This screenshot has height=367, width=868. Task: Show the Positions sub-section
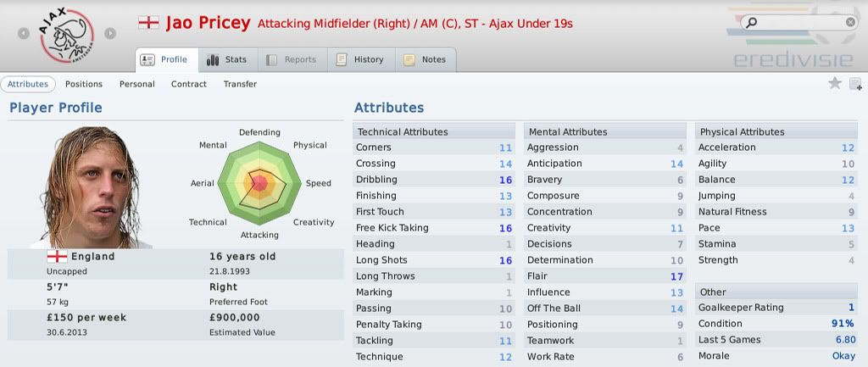point(84,84)
